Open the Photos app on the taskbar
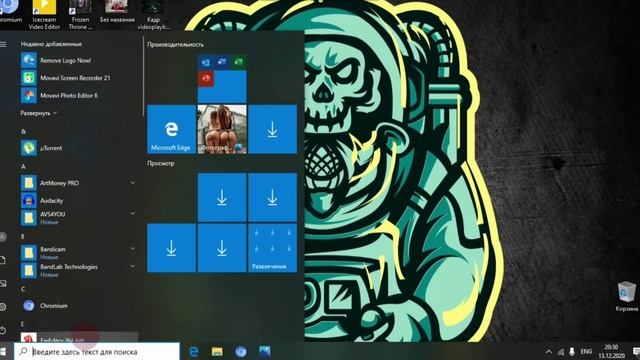 tap(264, 351)
